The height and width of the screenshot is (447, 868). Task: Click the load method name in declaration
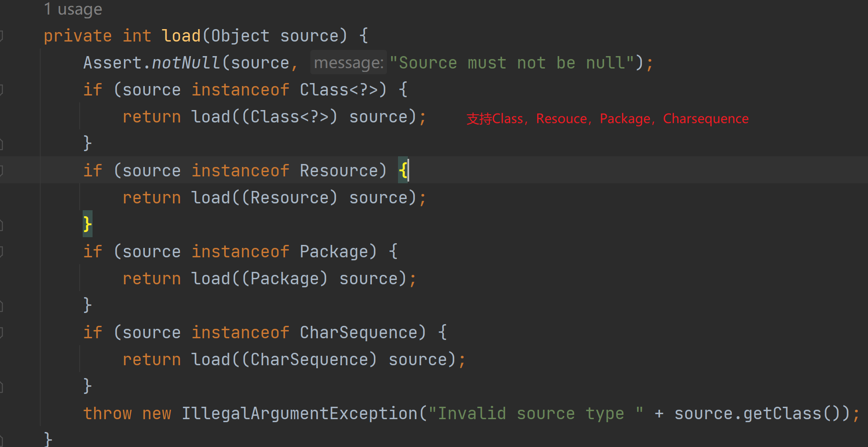(181, 36)
